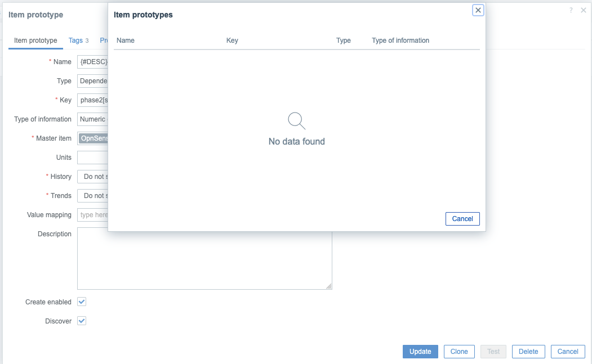Focus the Description text area
The width and height of the screenshot is (592, 364).
click(204, 259)
